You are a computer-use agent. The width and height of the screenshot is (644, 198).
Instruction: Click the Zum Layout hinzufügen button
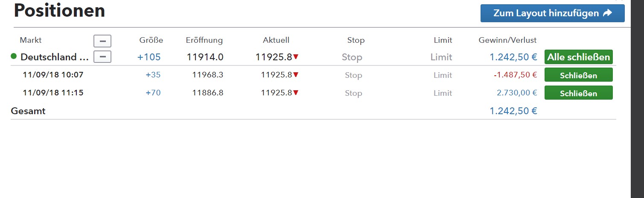[552, 13]
